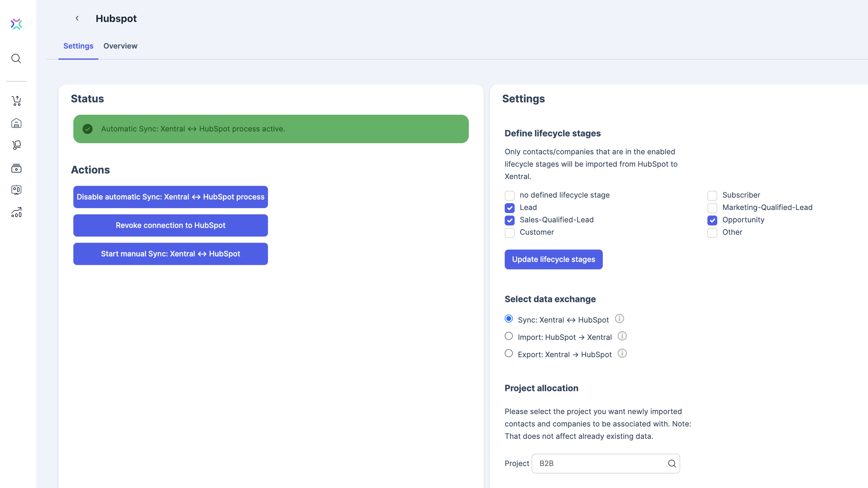The width and height of the screenshot is (868, 488).
Task: Click Revoke connection to HubSpot
Action: [170, 225]
